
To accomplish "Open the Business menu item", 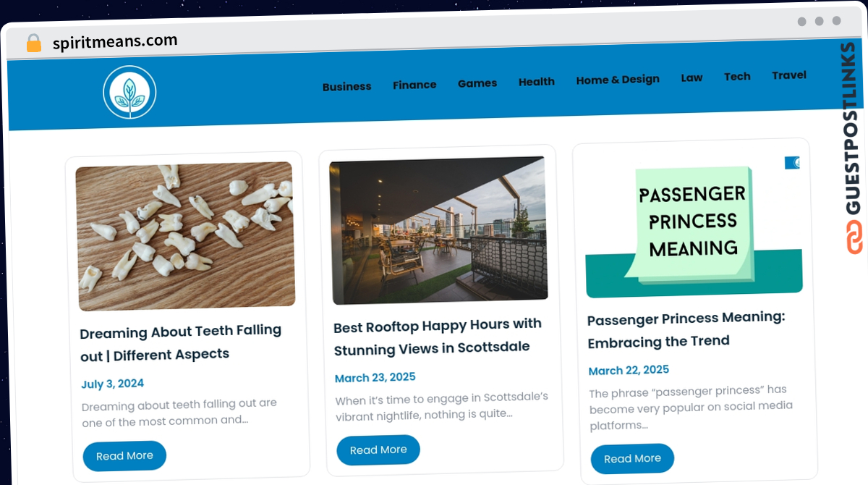I will tap(346, 86).
